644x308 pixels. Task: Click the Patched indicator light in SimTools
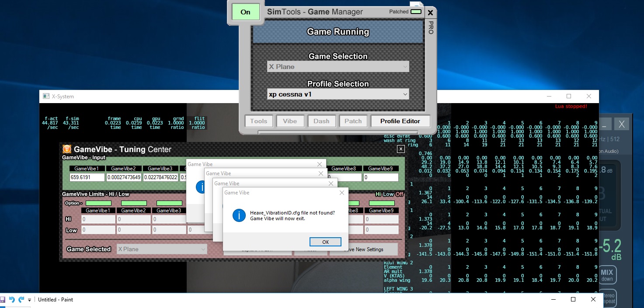416,12
